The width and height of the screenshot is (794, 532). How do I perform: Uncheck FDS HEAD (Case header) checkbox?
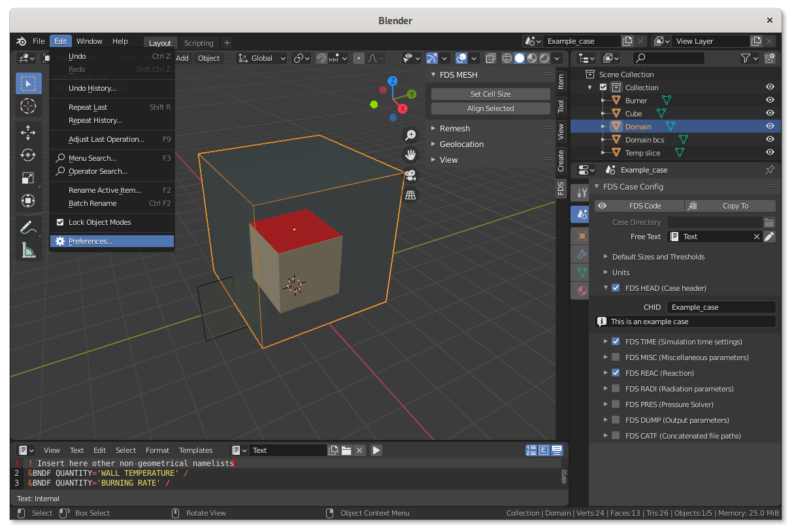(616, 288)
